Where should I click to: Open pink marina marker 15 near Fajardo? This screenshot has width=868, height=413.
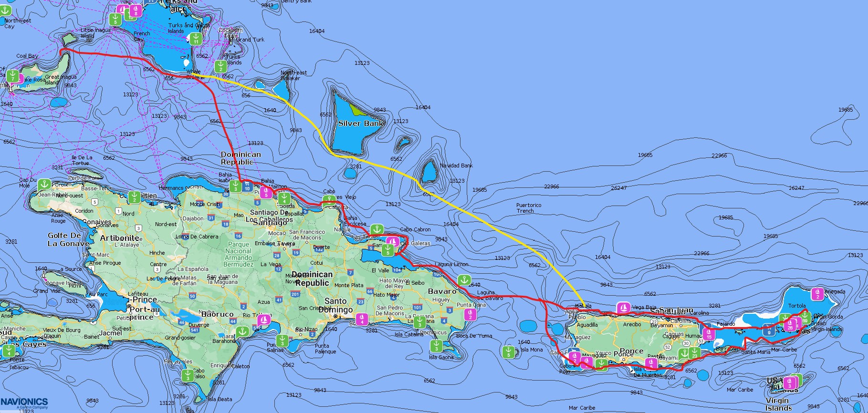(709, 334)
